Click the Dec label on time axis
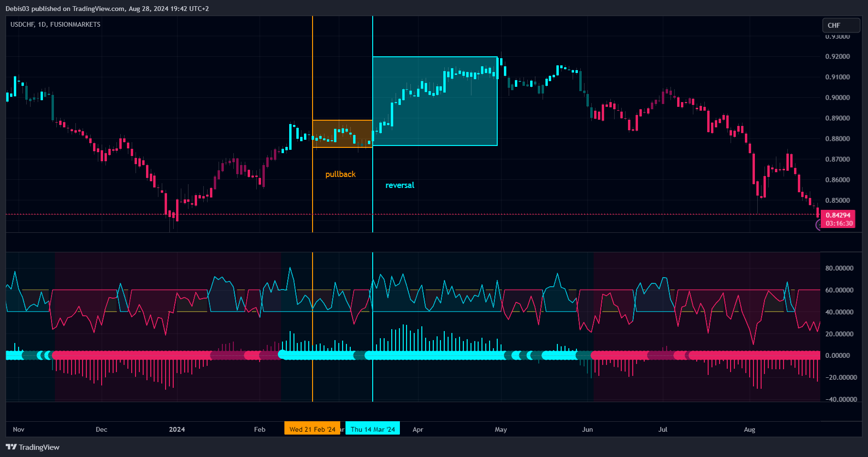 (102, 429)
